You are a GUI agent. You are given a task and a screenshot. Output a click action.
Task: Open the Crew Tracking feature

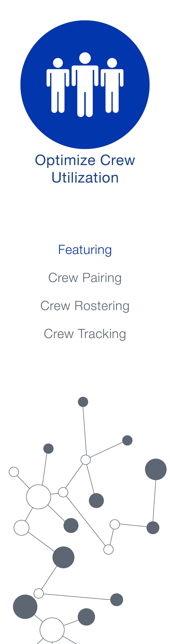tap(85, 334)
